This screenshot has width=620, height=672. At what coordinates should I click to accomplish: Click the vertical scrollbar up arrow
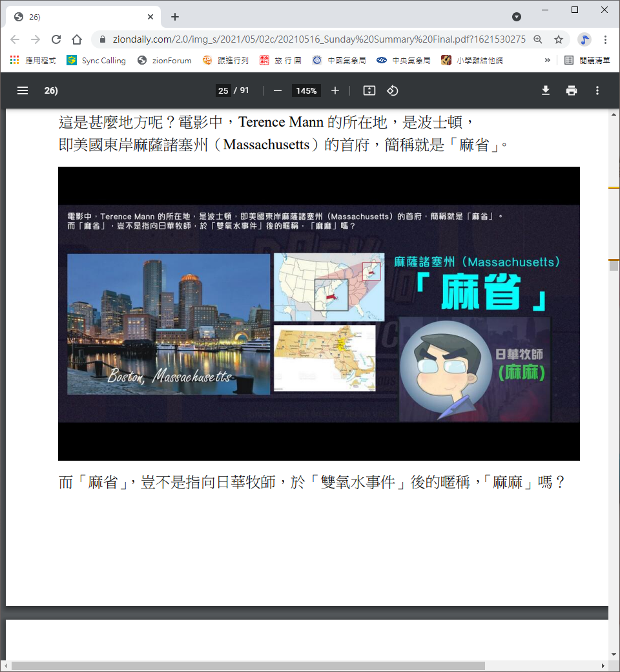[x=614, y=114]
